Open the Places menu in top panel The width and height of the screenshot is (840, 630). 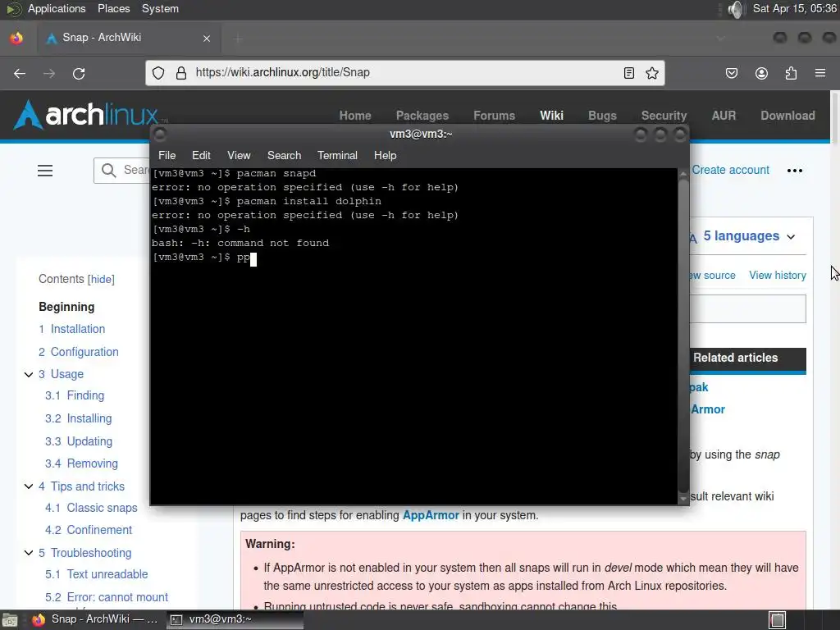pyautogui.click(x=113, y=8)
